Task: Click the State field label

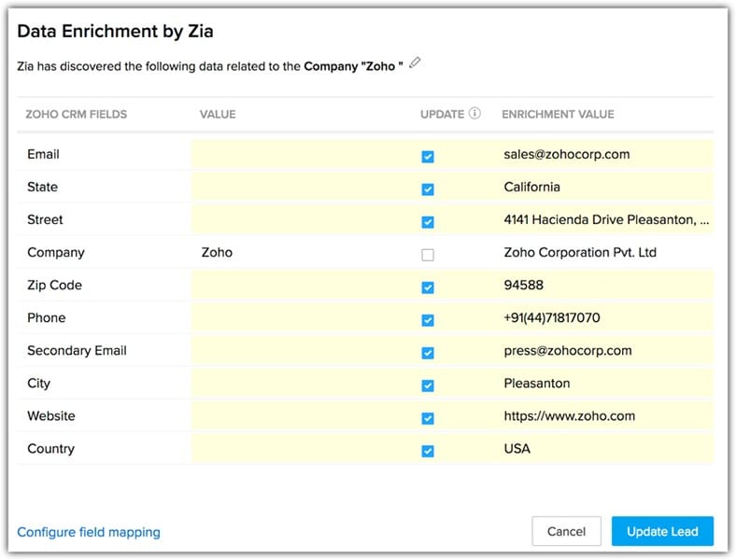Action: pos(42,188)
